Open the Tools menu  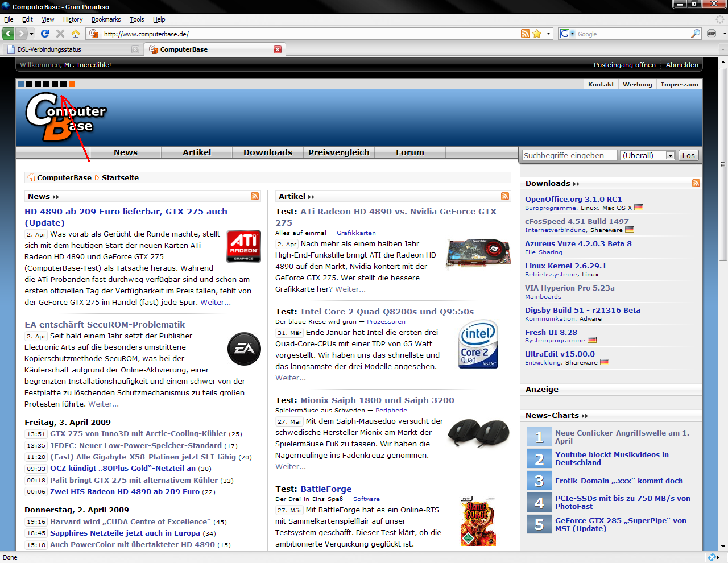pos(136,19)
